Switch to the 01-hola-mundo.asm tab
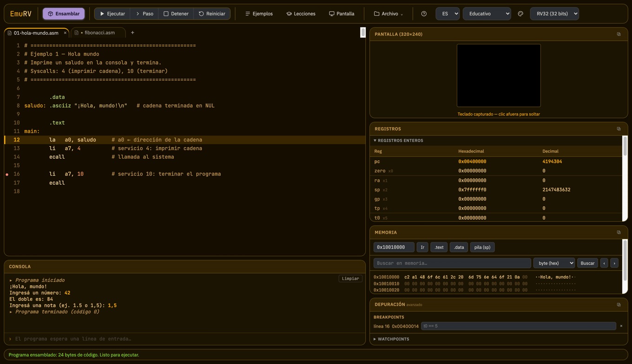Viewport: 632px width, 364px height. click(36, 33)
